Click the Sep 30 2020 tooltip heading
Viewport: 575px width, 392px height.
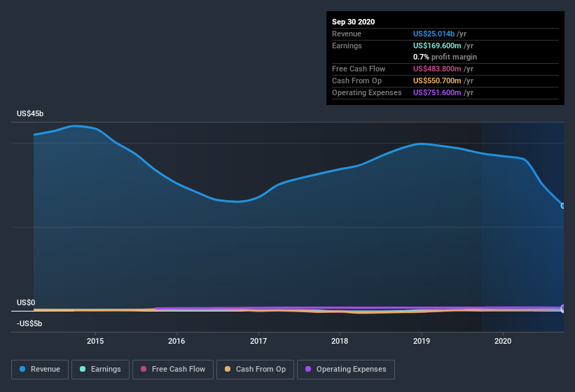(353, 22)
